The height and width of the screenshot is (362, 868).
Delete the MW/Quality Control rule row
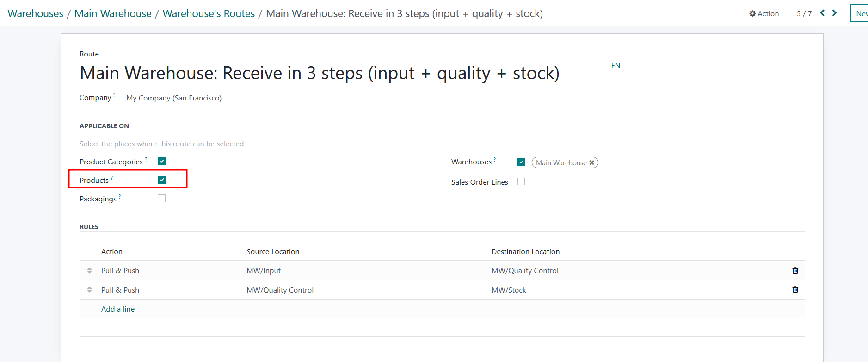click(795, 290)
